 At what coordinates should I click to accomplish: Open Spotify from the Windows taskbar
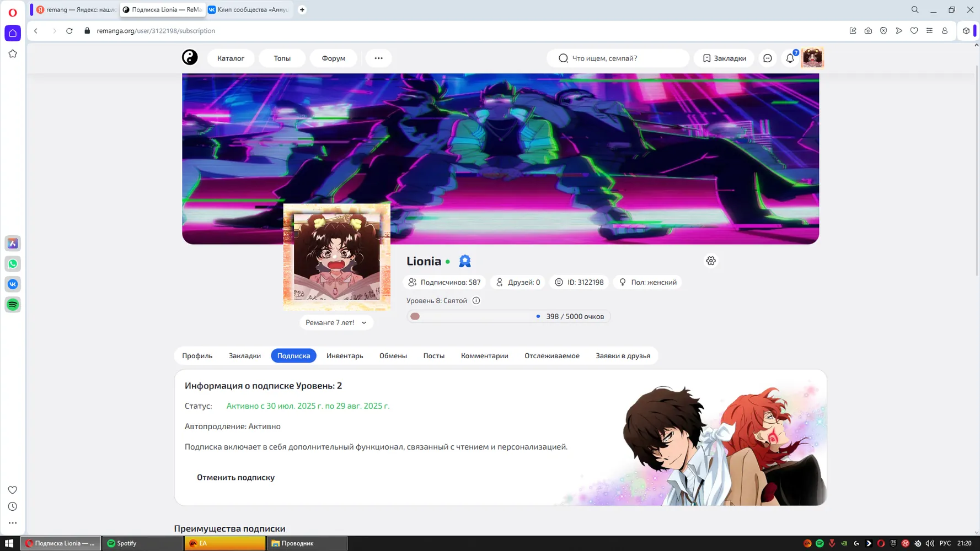pyautogui.click(x=143, y=543)
